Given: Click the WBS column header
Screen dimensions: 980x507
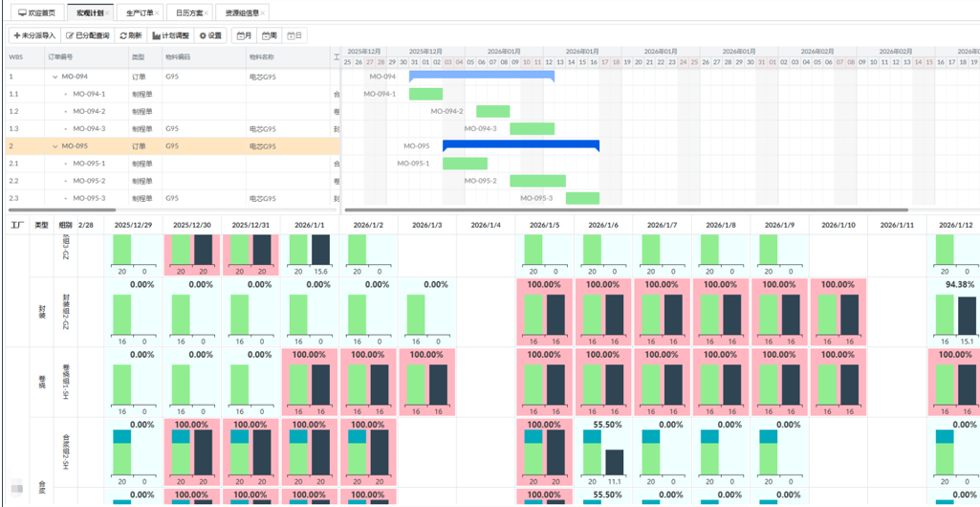Looking at the screenshot, I should click(x=24, y=56).
